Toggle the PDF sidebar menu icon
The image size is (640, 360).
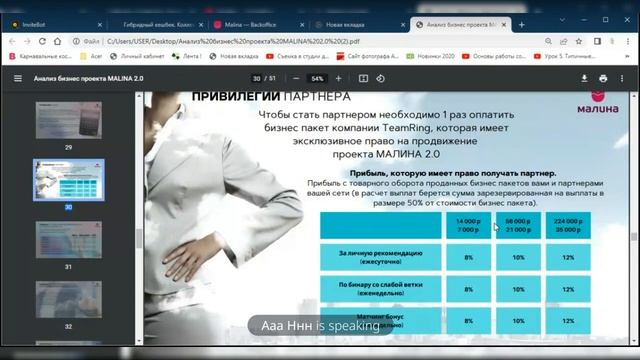[x=18, y=78]
